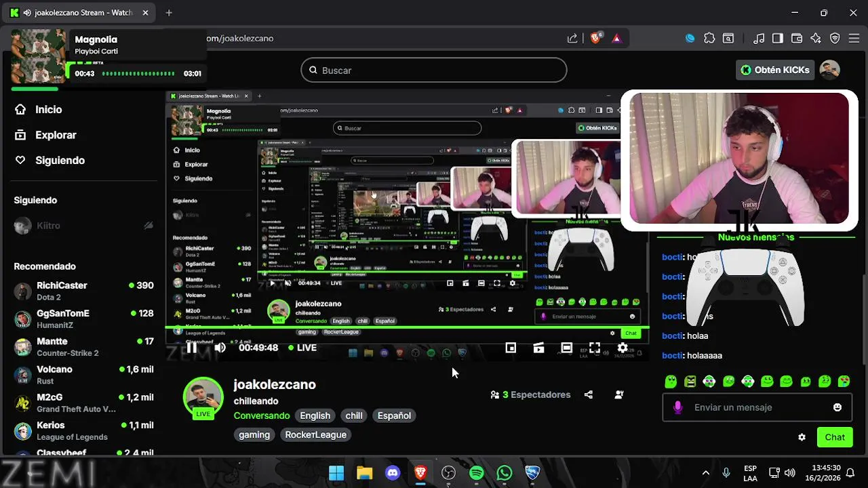Open RichiCaster's Dota 2 channel

pos(83,291)
